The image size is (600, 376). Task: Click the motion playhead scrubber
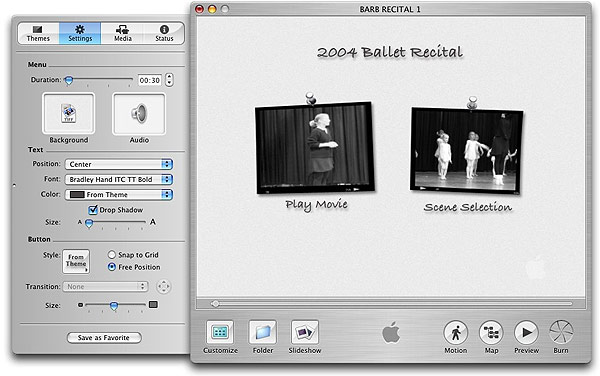(x=215, y=304)
